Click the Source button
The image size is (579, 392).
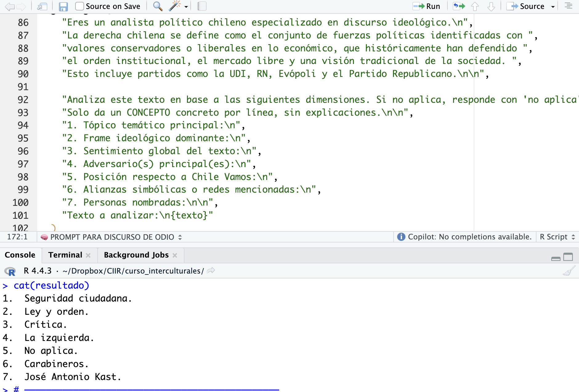click(526, 6)
